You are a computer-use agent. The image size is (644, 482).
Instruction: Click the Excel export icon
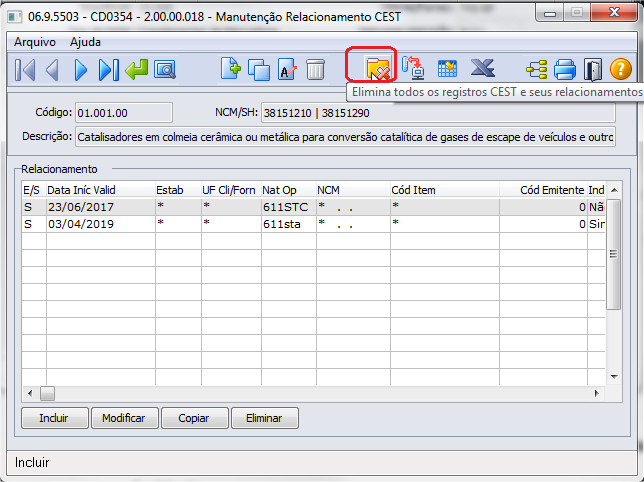tap(483, 68)
